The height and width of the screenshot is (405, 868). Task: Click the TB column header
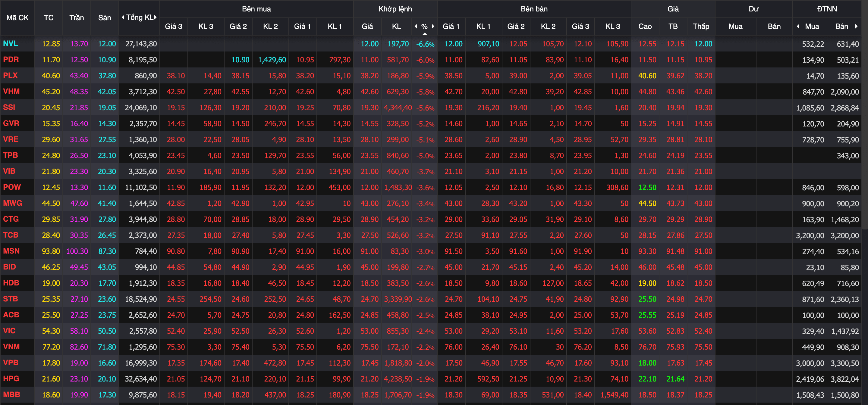coord(673,26)
